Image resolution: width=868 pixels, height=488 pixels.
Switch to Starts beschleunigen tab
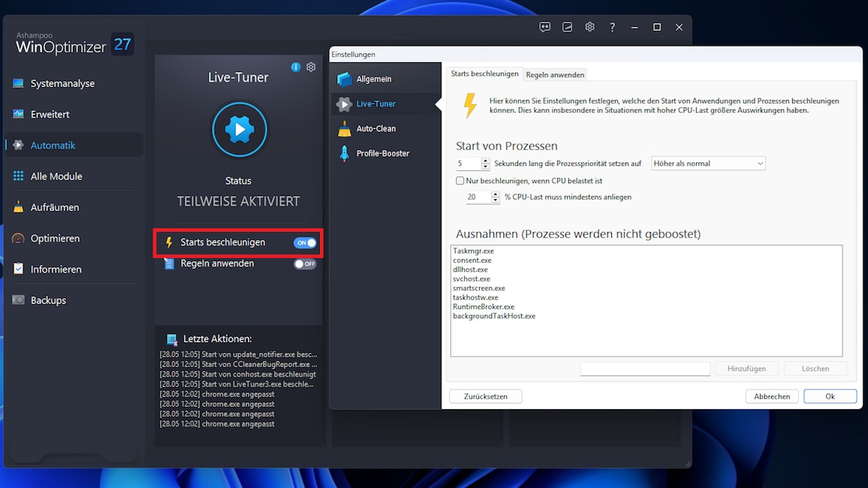[484, 74]
